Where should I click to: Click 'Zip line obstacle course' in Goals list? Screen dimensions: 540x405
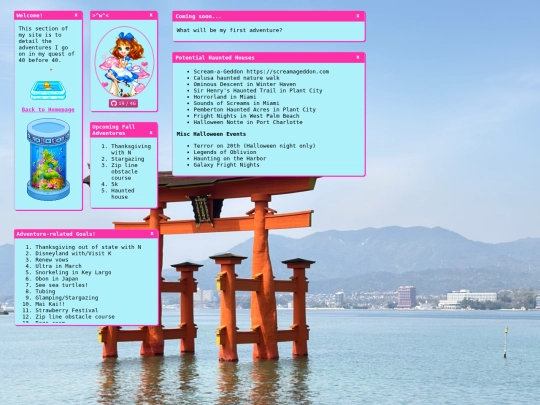(x=75, y=316)
